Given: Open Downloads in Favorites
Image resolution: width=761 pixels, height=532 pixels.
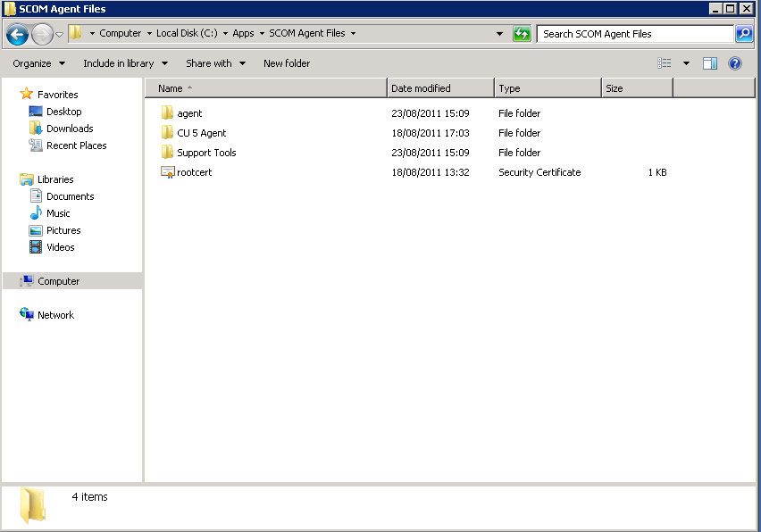Looking at the screenshot, I should [70, 129].
